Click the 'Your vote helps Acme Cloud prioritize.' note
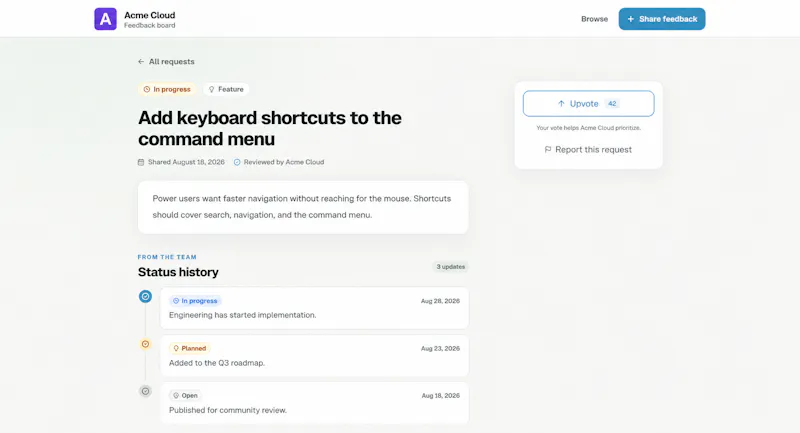 pyautogui.click(x=588, y=128)
